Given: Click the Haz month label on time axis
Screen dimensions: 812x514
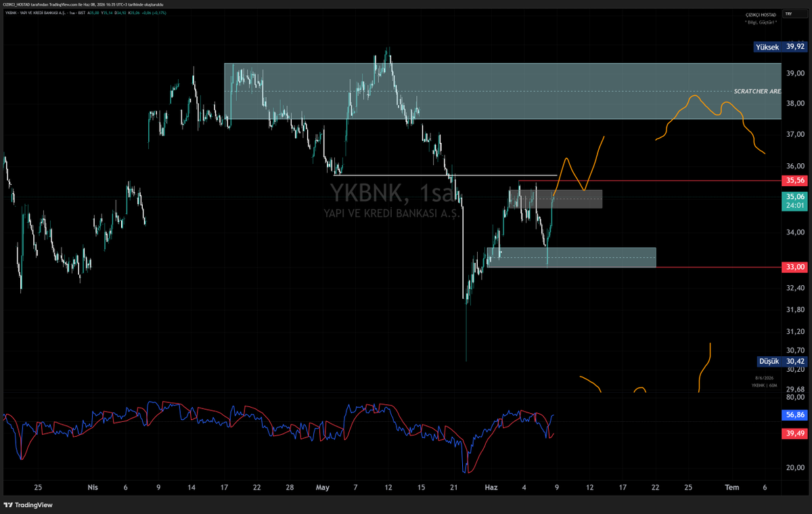Looking at the screenshot, I should tap(491, 487).
